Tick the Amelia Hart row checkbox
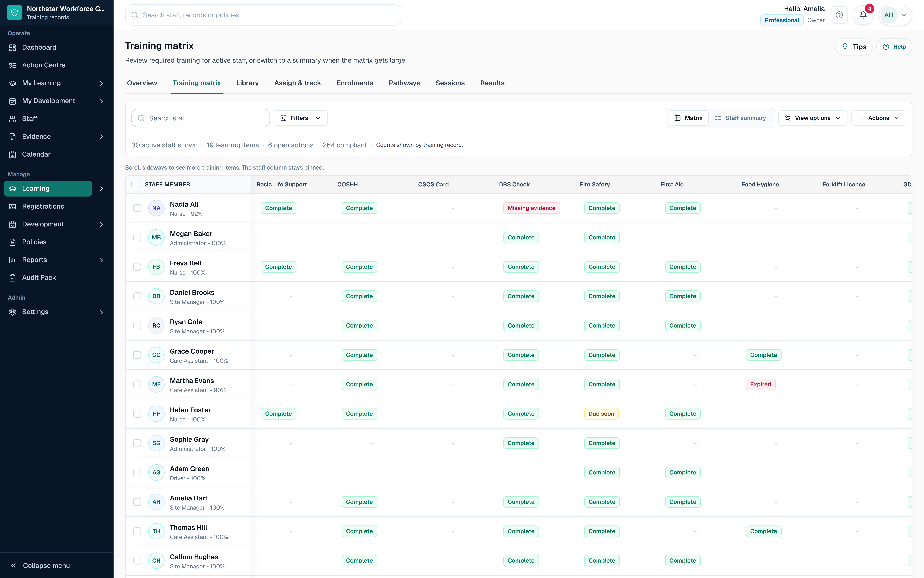Image resolution: width=924 pixels, height=578 pixels. pos(137,502)
